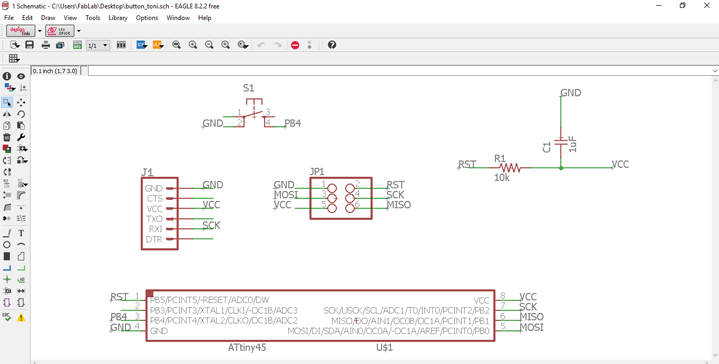
Task: Click the Open file icon
Action: (x=15, y=45)
